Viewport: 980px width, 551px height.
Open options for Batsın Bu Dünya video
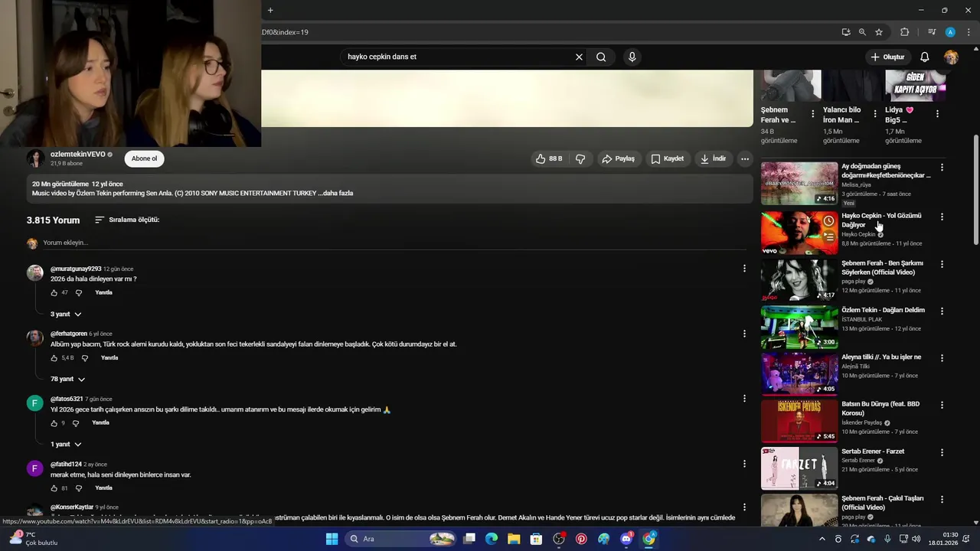tap(942, 405)
